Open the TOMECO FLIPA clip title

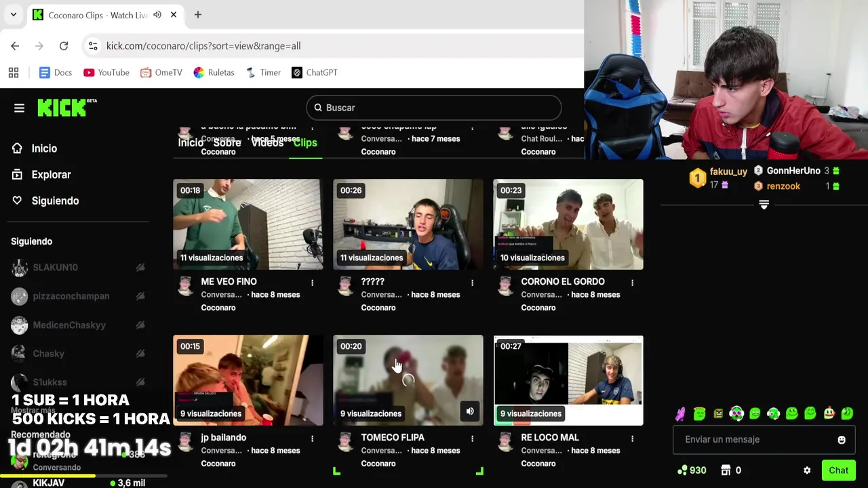tap(393, 438)
